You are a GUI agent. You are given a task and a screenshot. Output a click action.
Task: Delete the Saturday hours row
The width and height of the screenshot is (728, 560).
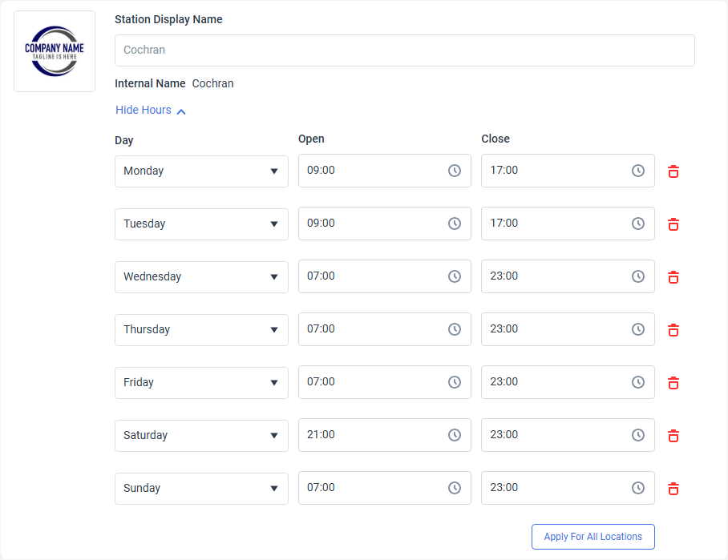673,435
